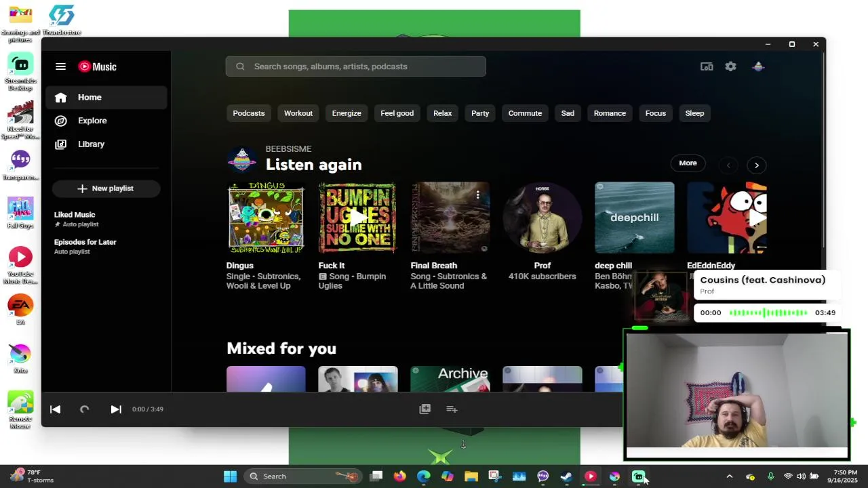
Task: Open three-dot menu on Final Breath card
Action: 477,195
